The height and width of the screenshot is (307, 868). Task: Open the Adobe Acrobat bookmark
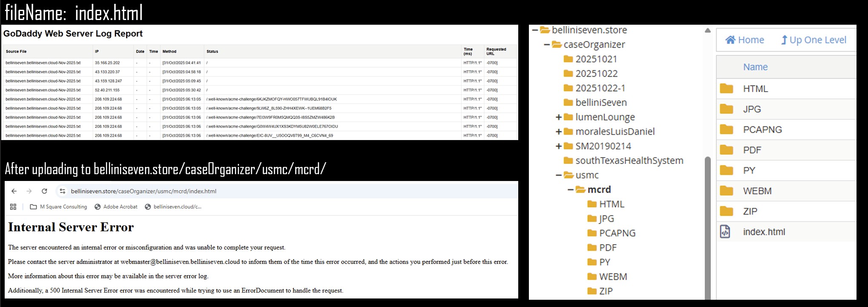click(x=116, y=207)
